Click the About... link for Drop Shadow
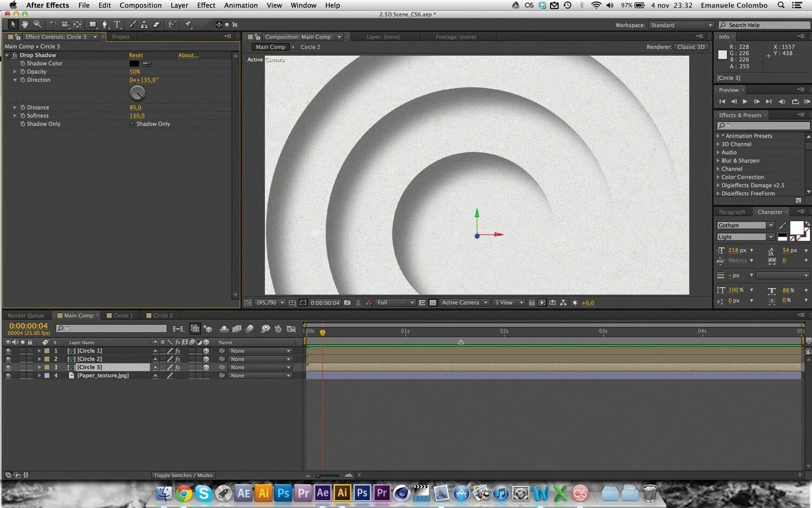 (x=188, y=55)
